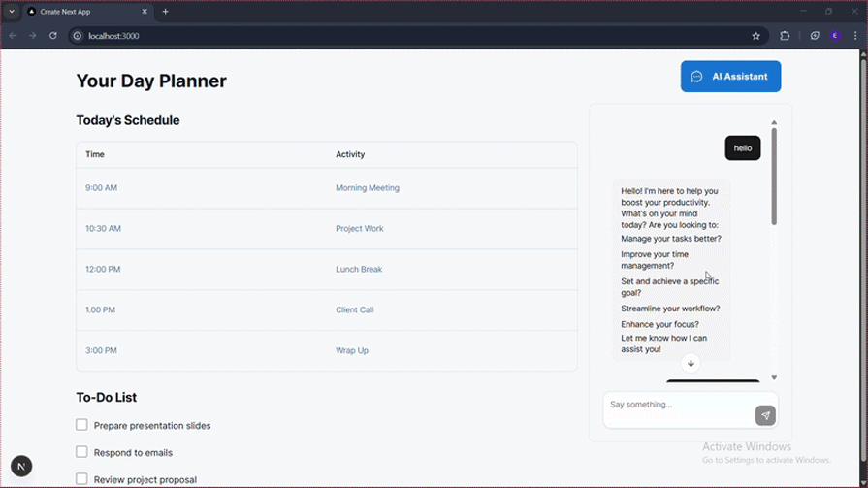Click the AI Assistant button
This screenshot has height=488, width=868.
(x=730, y=77)
